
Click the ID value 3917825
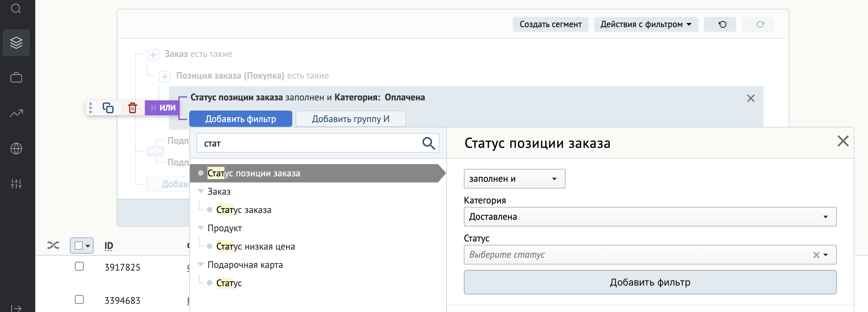[122, 267]
